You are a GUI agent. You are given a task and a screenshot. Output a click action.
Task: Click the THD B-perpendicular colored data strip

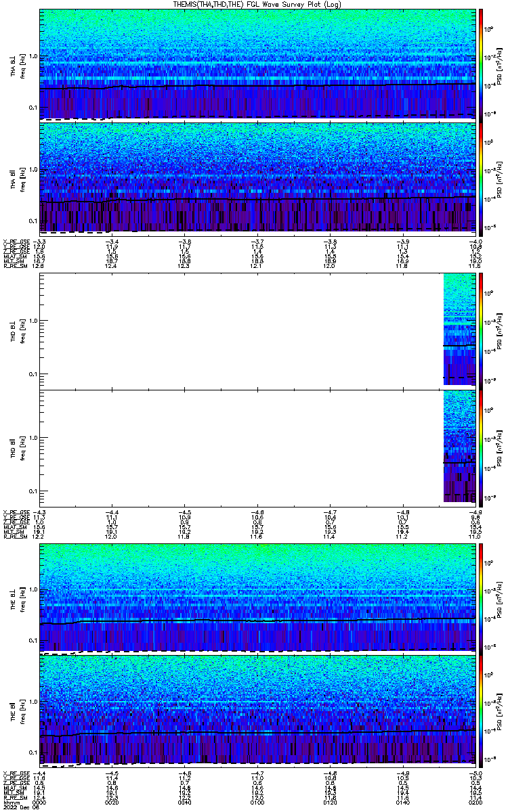coord(459,330)
